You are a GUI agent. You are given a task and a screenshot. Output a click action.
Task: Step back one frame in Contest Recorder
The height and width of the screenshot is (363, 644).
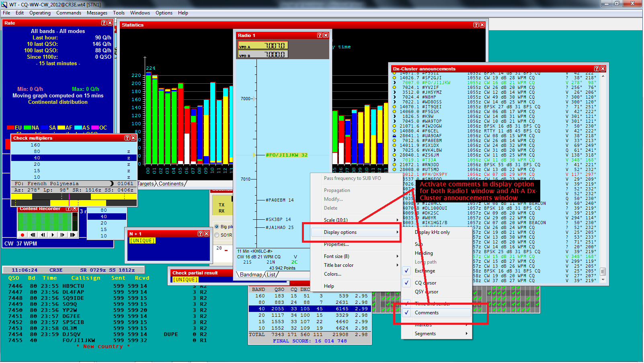point(43,235)
